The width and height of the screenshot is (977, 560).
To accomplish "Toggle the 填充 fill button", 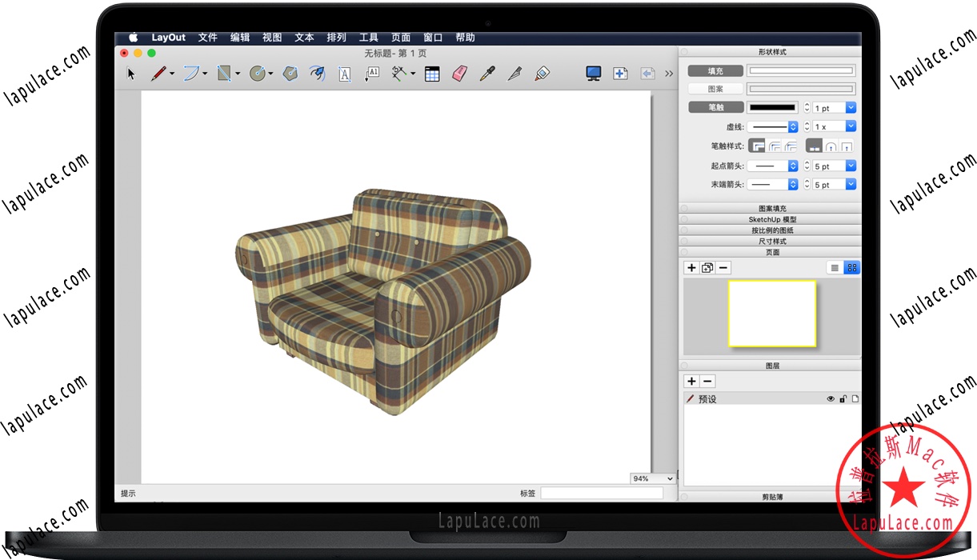I will 715,71.
